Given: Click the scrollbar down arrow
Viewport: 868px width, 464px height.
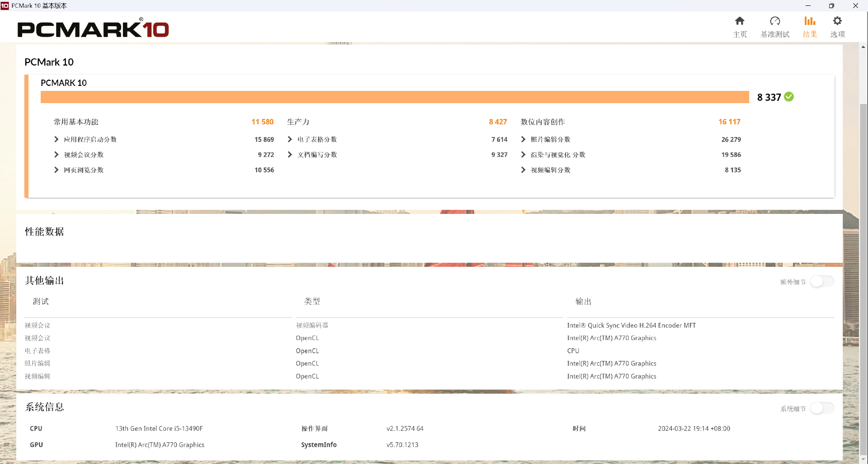Looking at the screenshot, I should (863, 460).
